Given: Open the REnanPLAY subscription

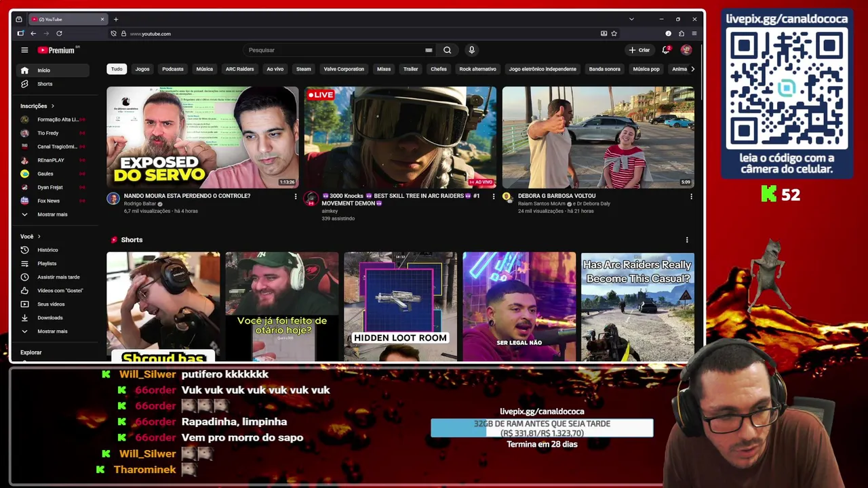Looking at the screenshot, I should 53,161.
